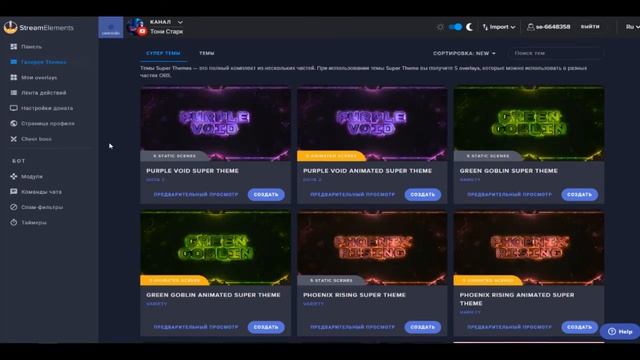Screen dimensions: 640x360
Task: Open Лента действий activity feed icon
Action: click(x=14, y=93)
